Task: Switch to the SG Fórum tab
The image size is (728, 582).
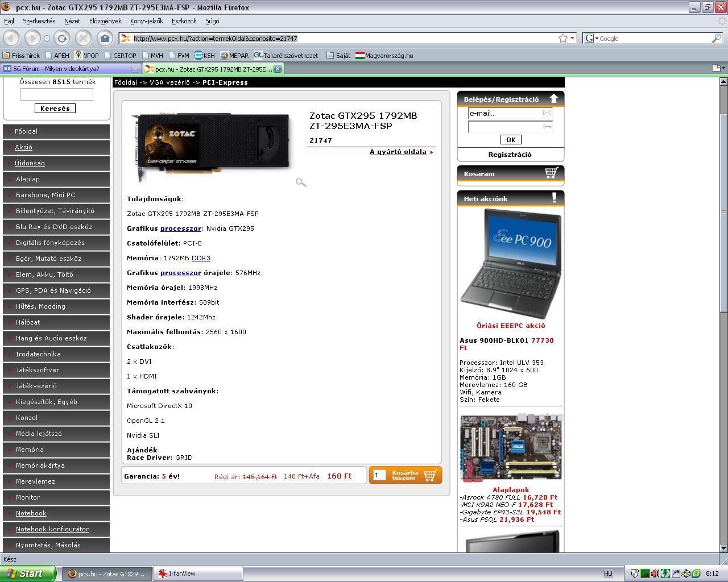Action: click(x=65, y=69)
